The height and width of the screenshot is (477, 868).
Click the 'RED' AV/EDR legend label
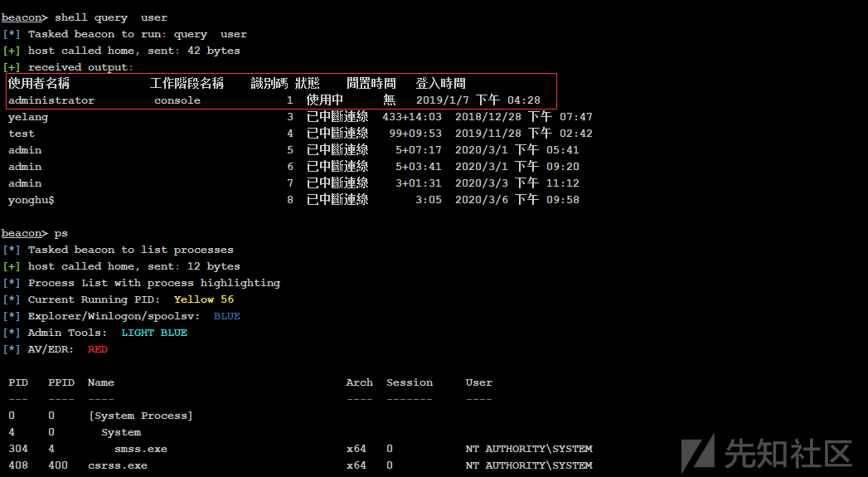pyautogui.click(x=98, y=349)
